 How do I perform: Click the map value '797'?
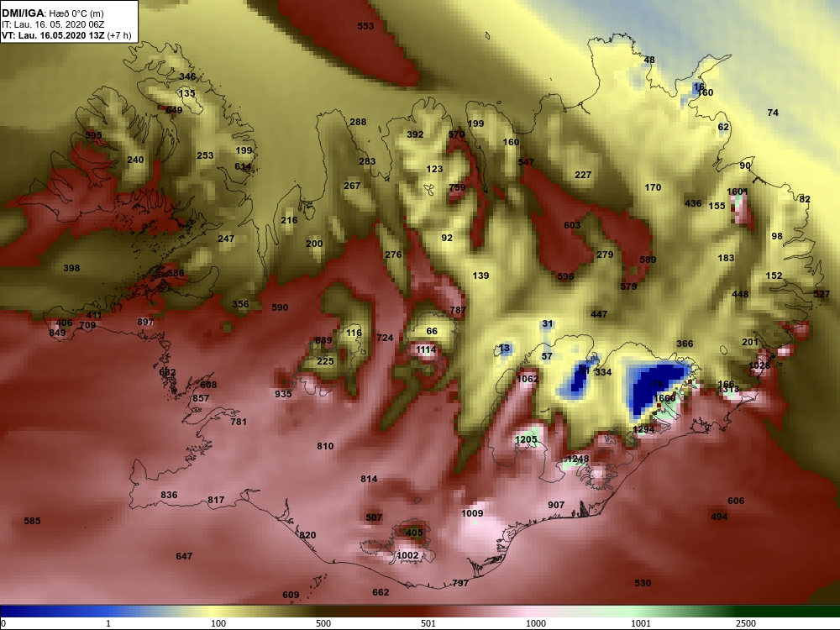[460, 583]
